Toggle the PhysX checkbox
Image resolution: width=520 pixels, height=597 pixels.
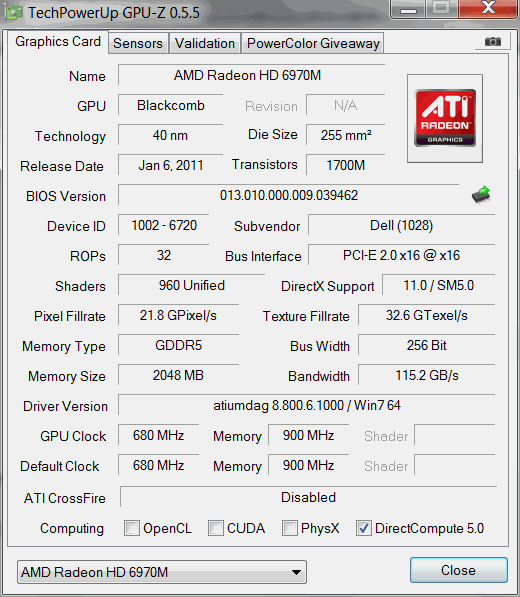pos(289,528)
